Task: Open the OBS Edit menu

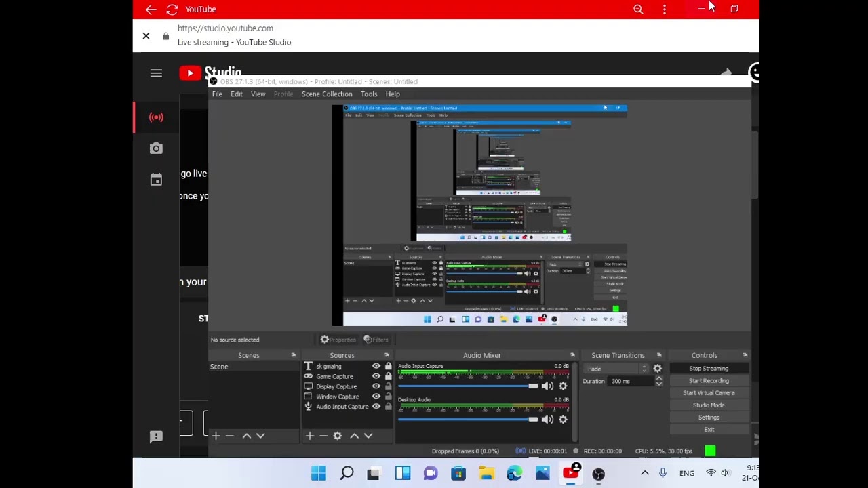Action: point(236,94)
